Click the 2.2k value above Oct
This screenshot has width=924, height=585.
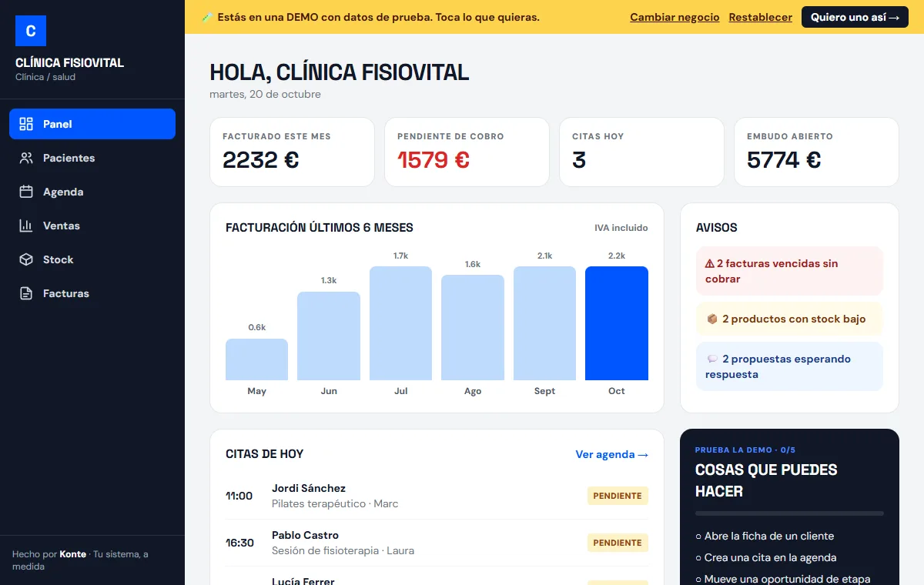pyautogui.click(x=617, y=256)
